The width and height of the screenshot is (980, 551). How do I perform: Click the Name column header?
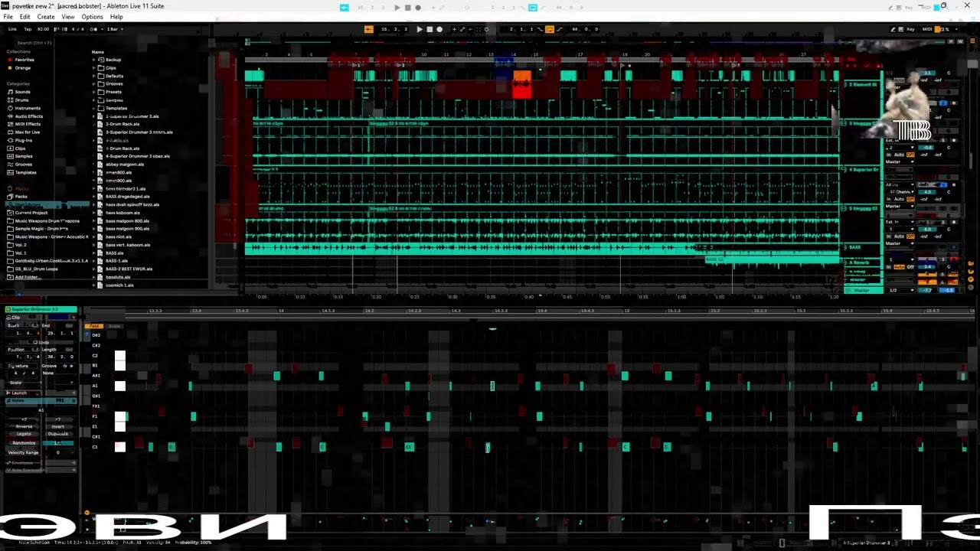[98, 51]
